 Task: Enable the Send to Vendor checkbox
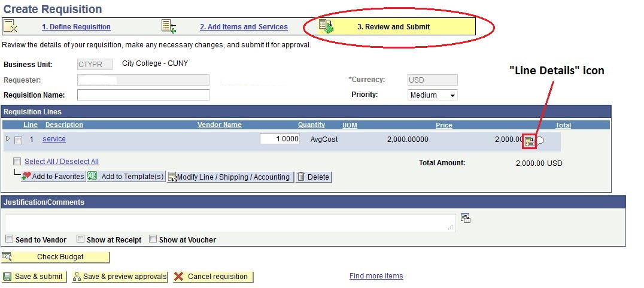(x=9, y=239)
